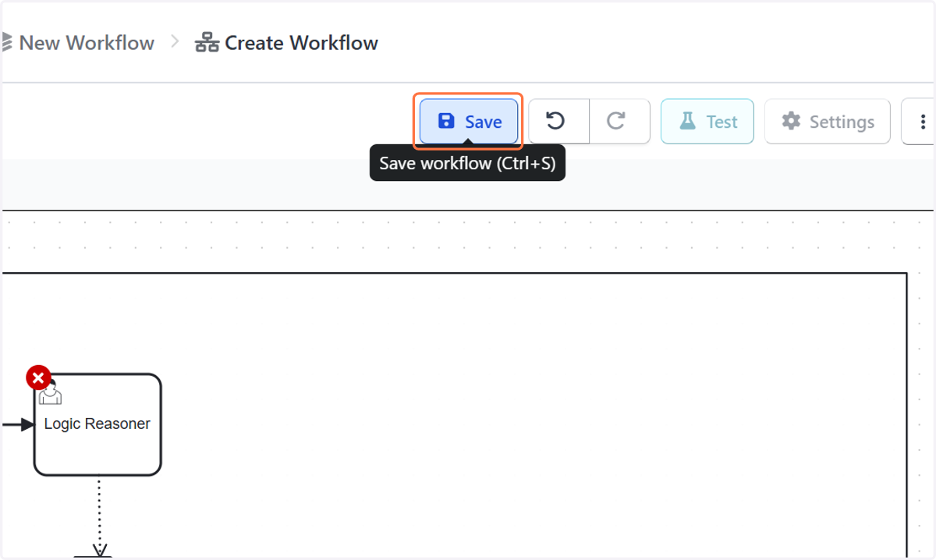This screenshot has height=560, width=936.
Task: Click the red error badge on Logic Reasoner
Action: tap(38, 378)
